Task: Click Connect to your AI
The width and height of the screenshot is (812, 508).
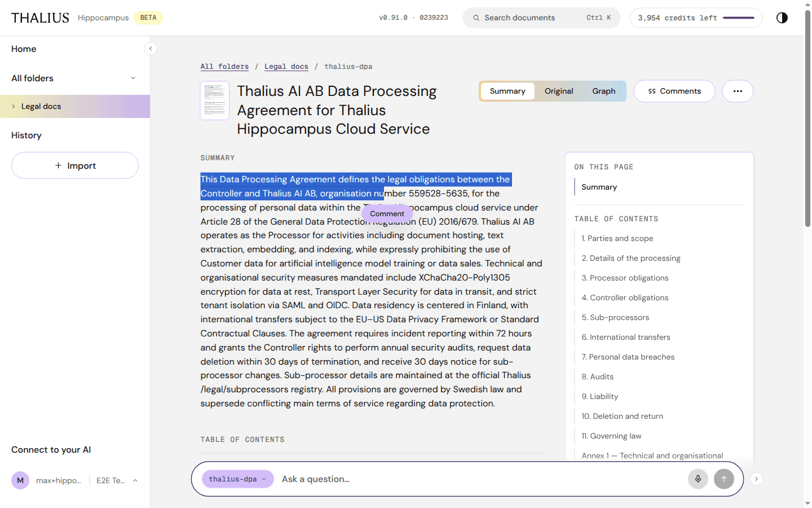Action: pos(51,450)
